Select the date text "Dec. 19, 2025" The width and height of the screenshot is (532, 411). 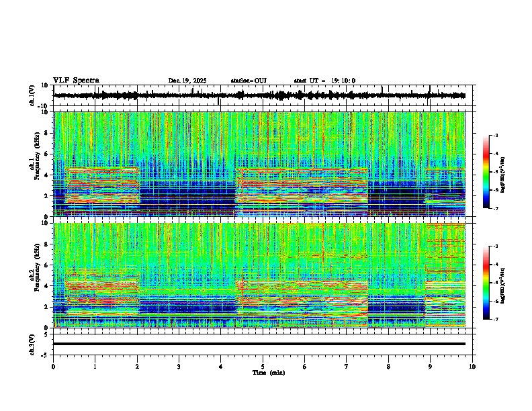coord(187,81)
